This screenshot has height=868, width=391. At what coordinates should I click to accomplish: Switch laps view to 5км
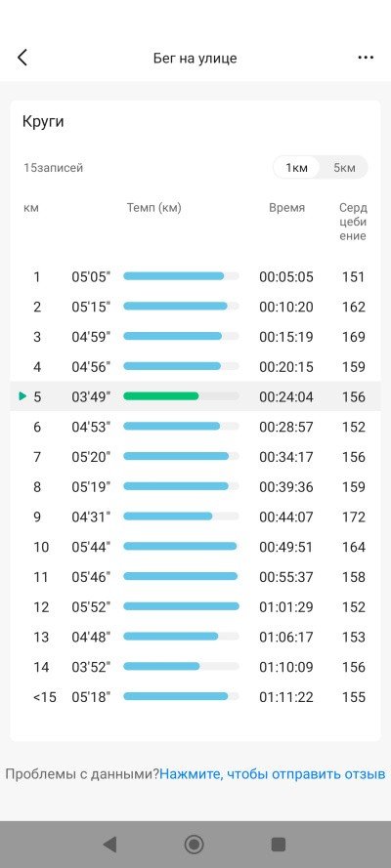(x=344, y=168)
